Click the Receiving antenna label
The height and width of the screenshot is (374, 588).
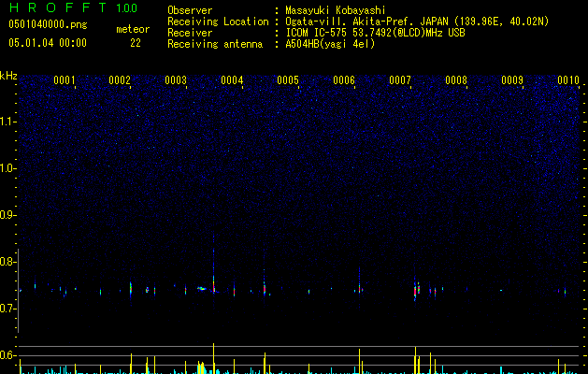pos(215,44)
